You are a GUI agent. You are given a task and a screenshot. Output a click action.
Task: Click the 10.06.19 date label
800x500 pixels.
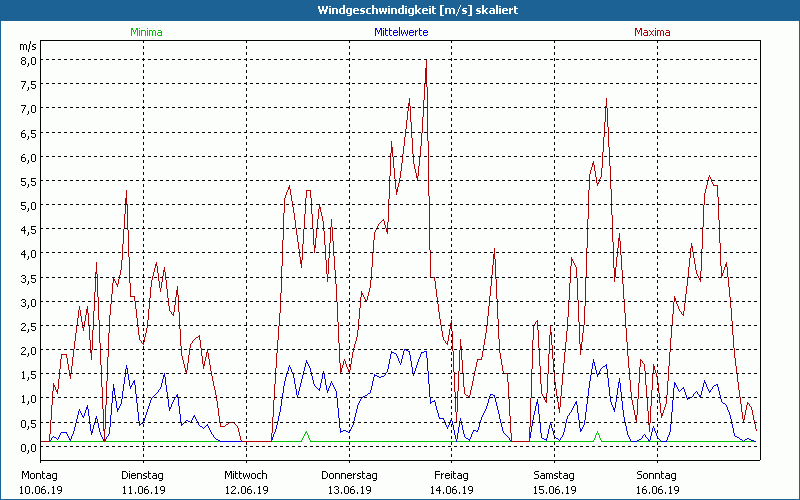41,490
